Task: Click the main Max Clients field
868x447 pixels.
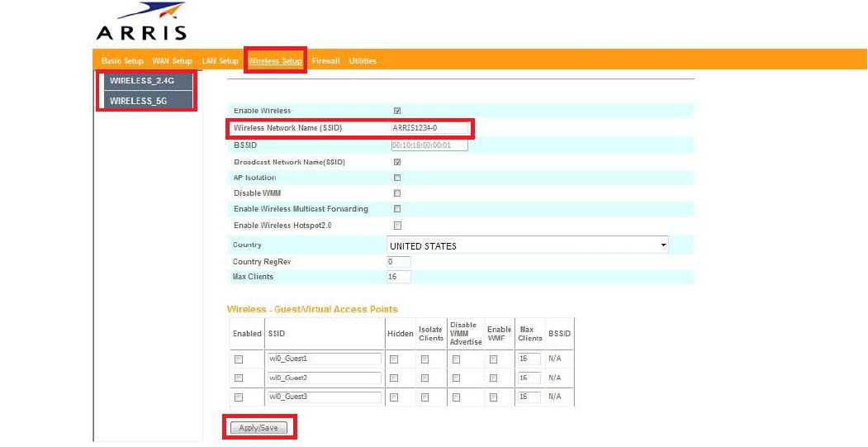Action: [x=399, y=277]
